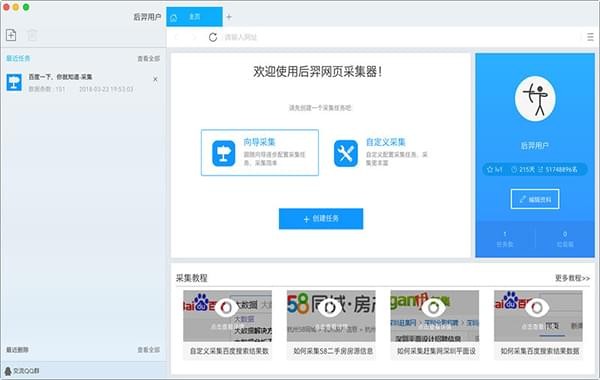
Task: Open the 更多教程>> link
Action: tap(572, 278)
